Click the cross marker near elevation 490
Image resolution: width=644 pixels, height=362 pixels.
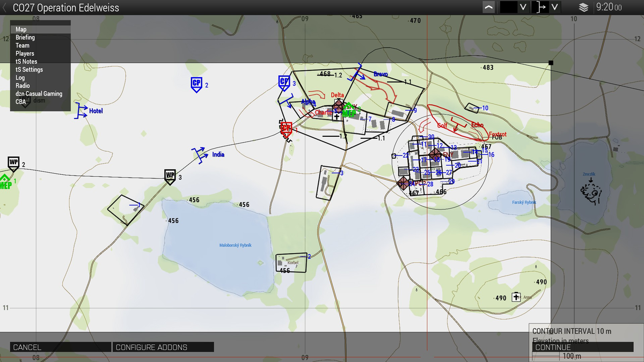click(516, 297)
